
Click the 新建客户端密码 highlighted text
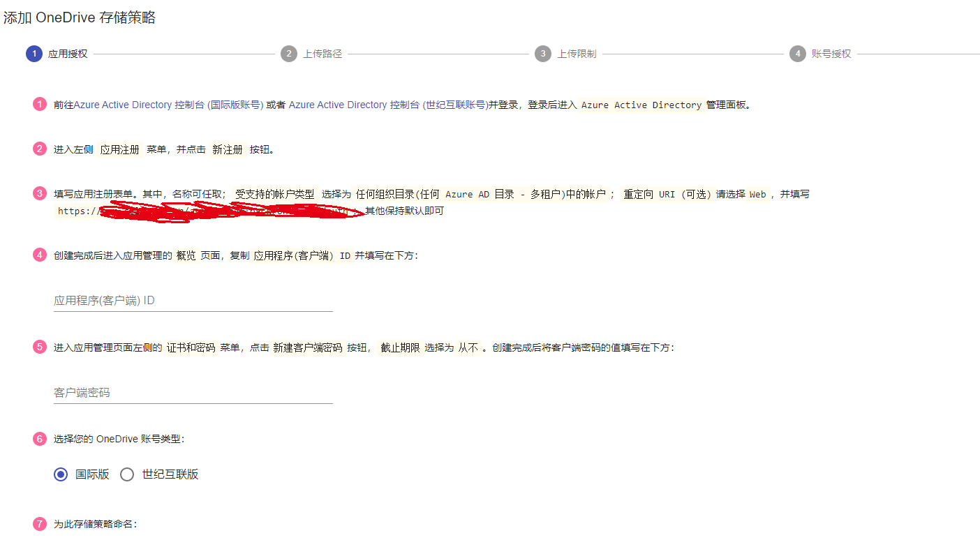coord(308,347)
